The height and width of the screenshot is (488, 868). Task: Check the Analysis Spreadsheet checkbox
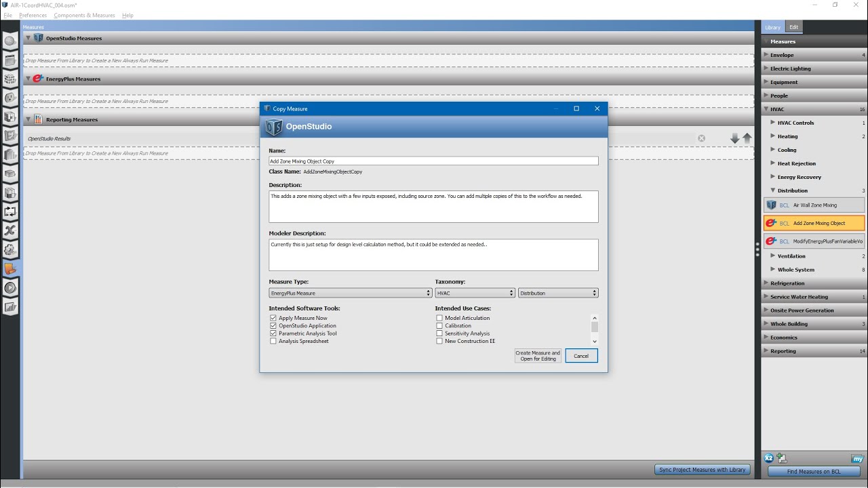pyautogui.click(x=273, y=342)
